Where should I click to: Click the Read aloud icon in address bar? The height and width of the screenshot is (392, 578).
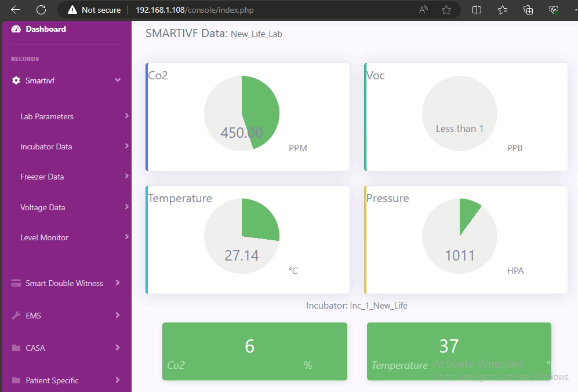(x=424, y=10)
